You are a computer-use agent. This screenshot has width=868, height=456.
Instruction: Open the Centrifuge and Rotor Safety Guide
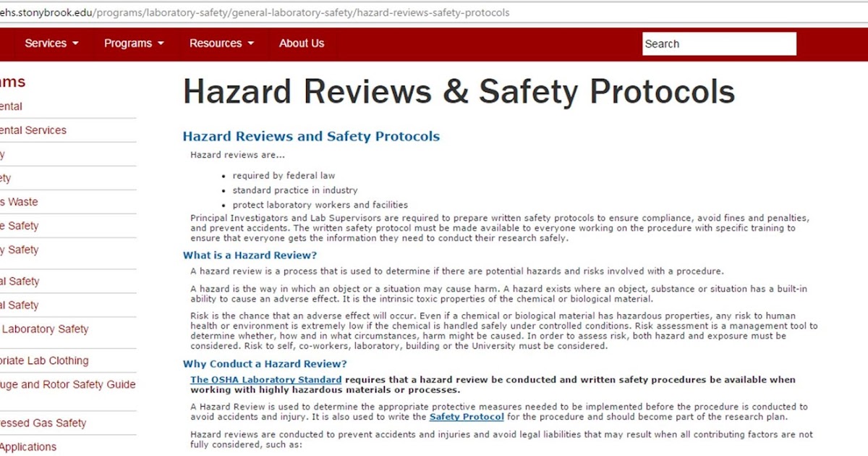click(x=68, y=384)
